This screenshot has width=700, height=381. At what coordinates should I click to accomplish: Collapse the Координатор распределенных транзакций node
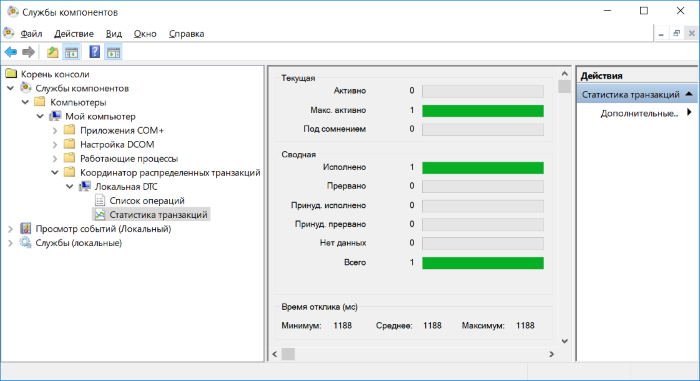(x=54, y=172)
